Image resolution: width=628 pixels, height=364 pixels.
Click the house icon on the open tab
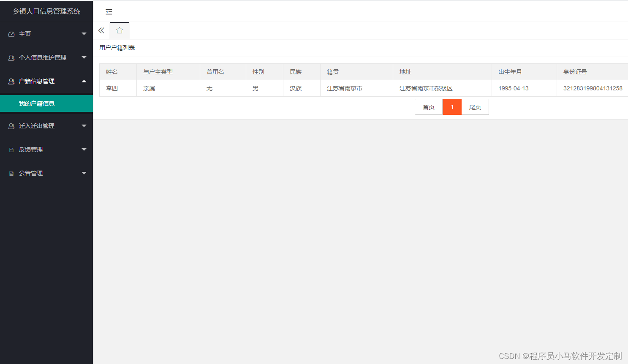(x=120, y=30)
